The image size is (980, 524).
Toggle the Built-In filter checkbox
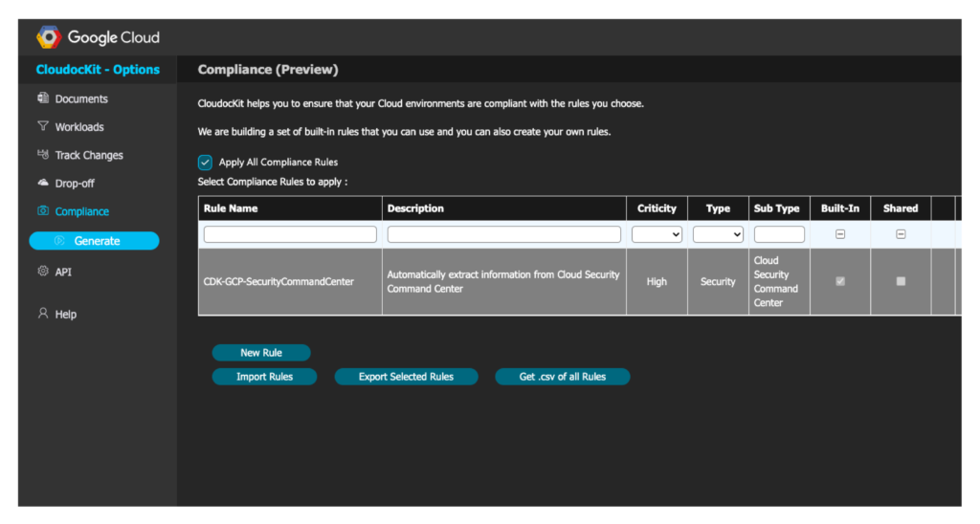[840, 234]
